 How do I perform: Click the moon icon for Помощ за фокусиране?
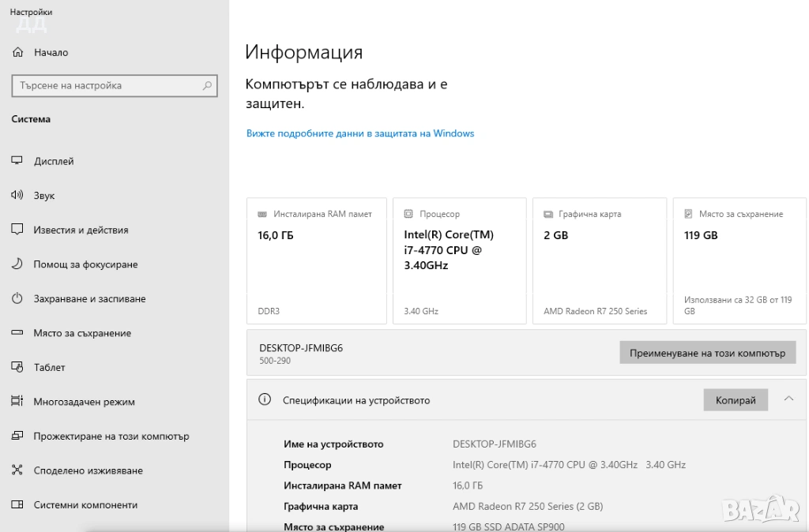tap(17, 264)
